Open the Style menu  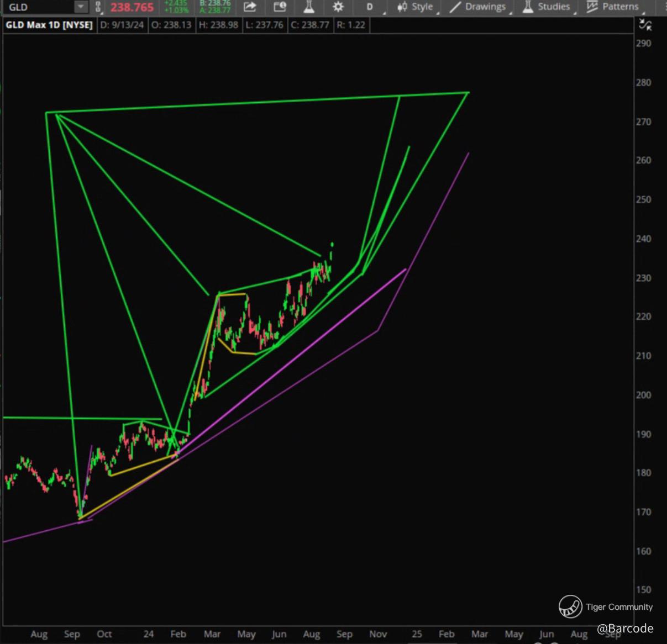coord(422,7)
